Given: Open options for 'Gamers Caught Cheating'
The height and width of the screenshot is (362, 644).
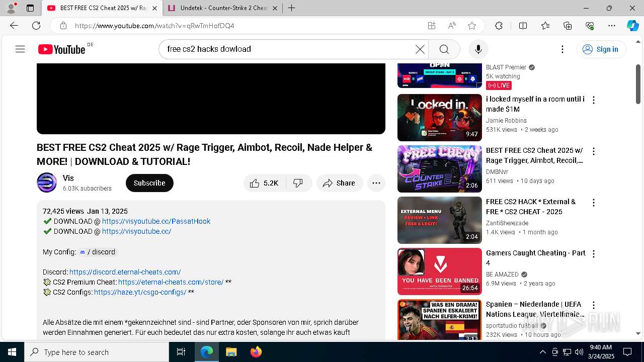Looking at the screenshot, I should tap(594, 254).
